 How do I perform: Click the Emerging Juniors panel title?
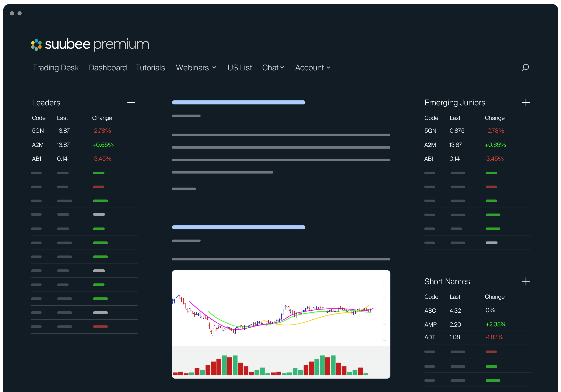[455, 103]
